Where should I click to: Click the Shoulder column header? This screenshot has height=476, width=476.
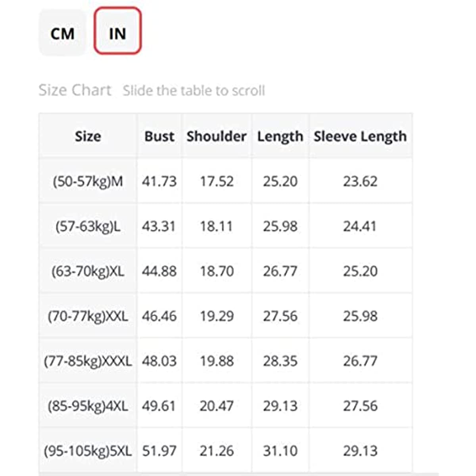[x=217, y=136]
